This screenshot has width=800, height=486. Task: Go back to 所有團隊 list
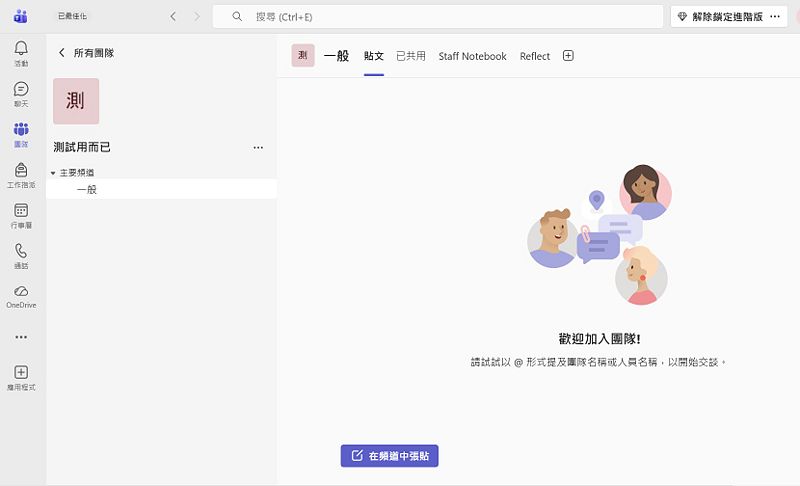coord(86,52)
